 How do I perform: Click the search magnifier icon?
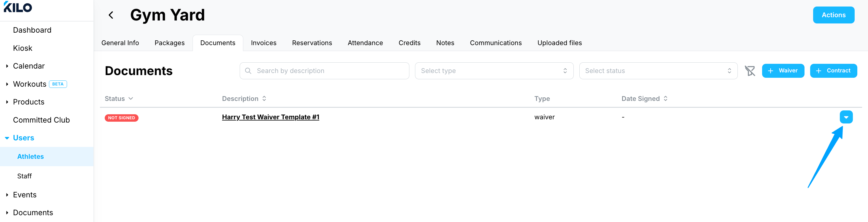click(248, 71)
